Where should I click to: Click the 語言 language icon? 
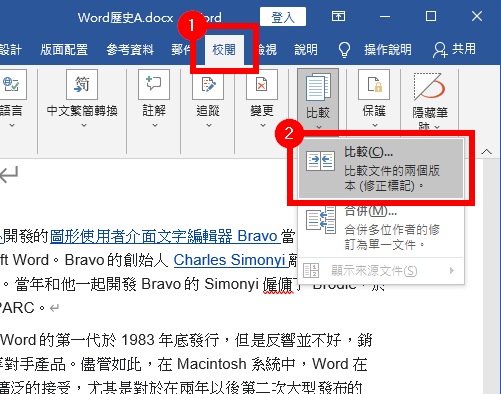click(11, 85)
